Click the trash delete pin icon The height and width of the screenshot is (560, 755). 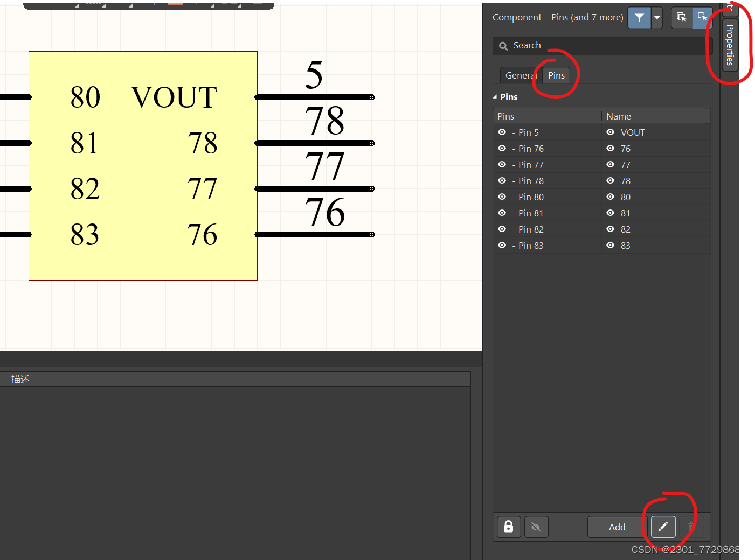[x=691, y=527]
